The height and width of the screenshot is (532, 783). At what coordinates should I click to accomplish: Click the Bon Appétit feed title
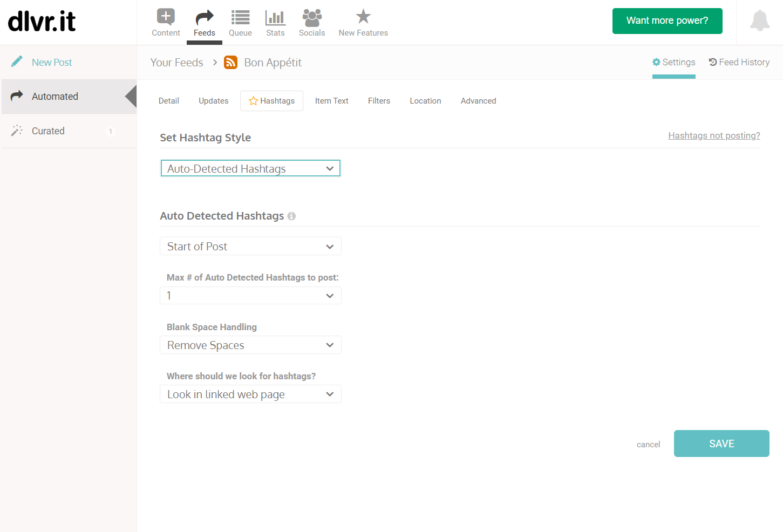coord(273,63)
